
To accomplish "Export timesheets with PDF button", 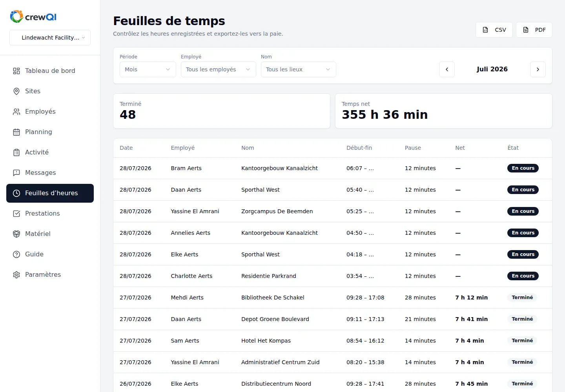I will click(x=534, y=30).
